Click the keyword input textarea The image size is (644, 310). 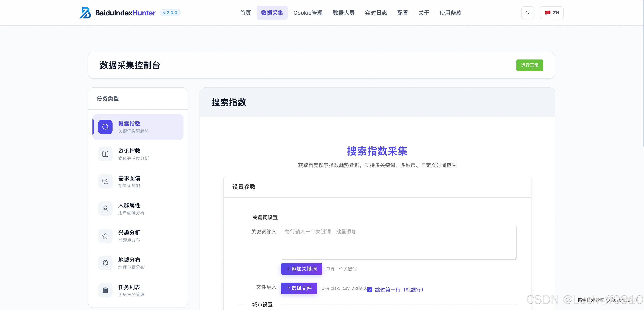(x=399, y=242)
